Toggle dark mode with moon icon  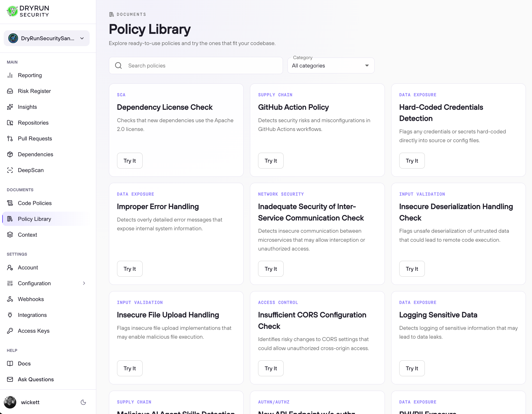(83, 402)
